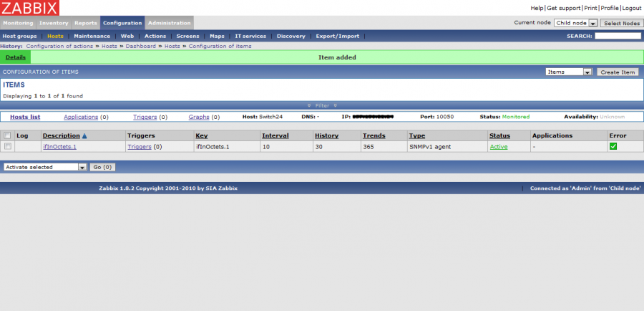Open the Activate selected action dropdown
Image resolution: width=644 pixels, height=311 pixels.
(45, 167)
